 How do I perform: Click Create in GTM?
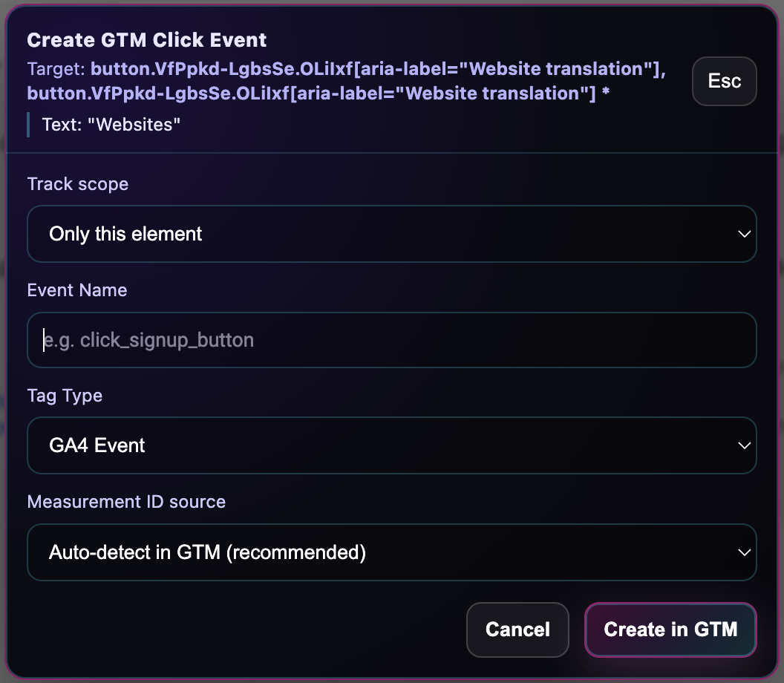670,630
